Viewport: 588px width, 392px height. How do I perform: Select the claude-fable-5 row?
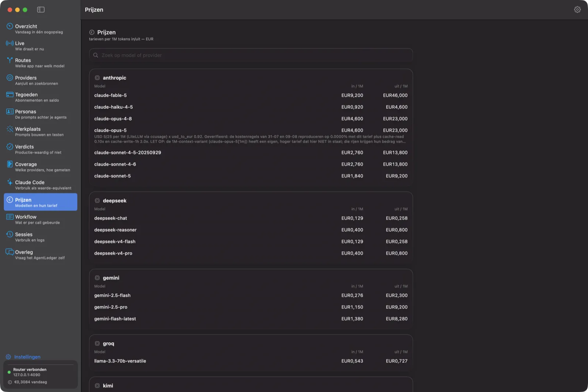[251, 95]
